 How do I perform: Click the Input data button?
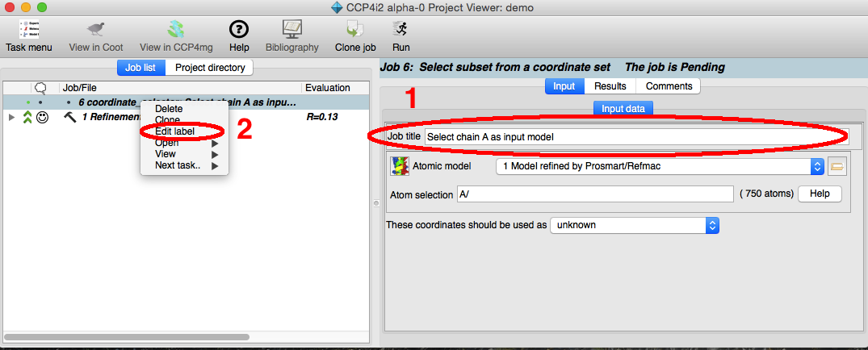tap(623, 108)
